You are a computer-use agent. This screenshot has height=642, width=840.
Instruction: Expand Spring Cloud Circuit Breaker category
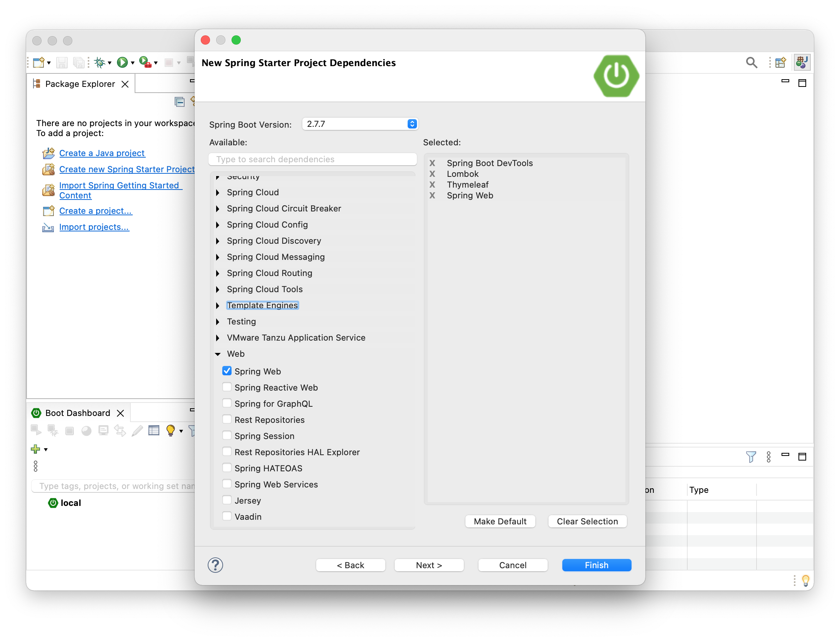(x=218, y=208)
